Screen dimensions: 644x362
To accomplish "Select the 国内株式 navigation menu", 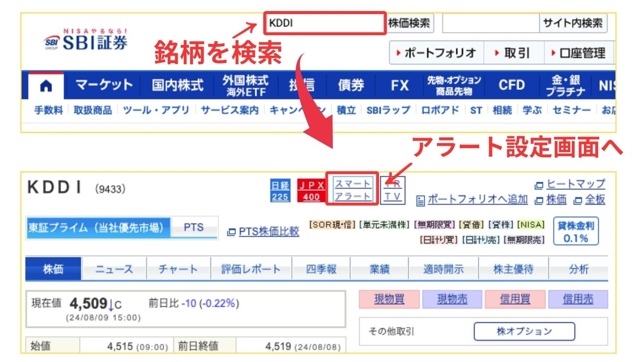I will coord(178,85).
